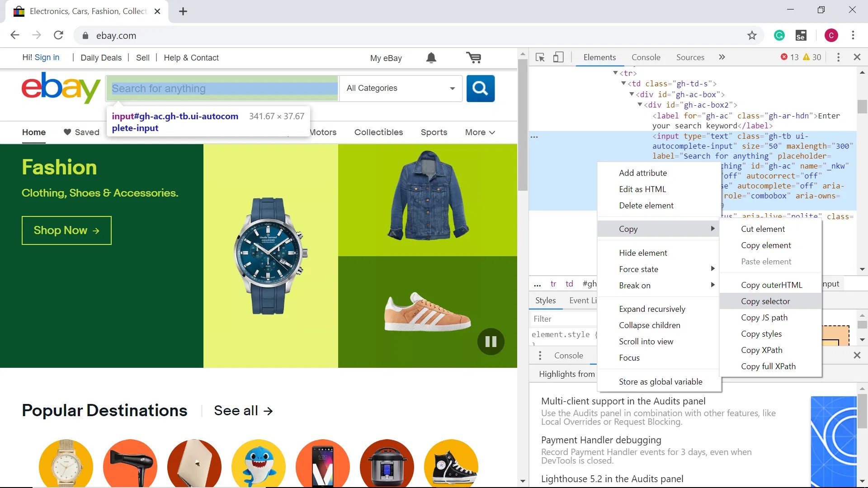The height and width of the screenshot is (488, 868).
Task: Bookmark this page with star icon
Action: click(751, 35)
